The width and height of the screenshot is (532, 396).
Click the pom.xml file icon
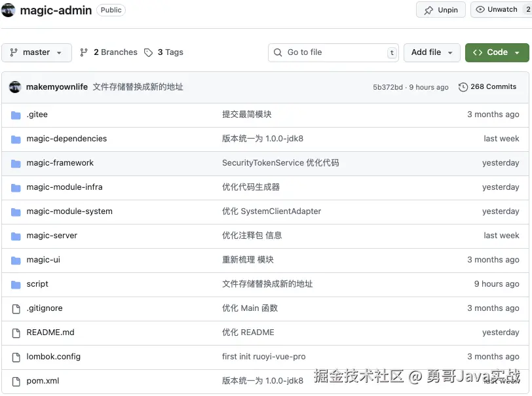[16, 382]
